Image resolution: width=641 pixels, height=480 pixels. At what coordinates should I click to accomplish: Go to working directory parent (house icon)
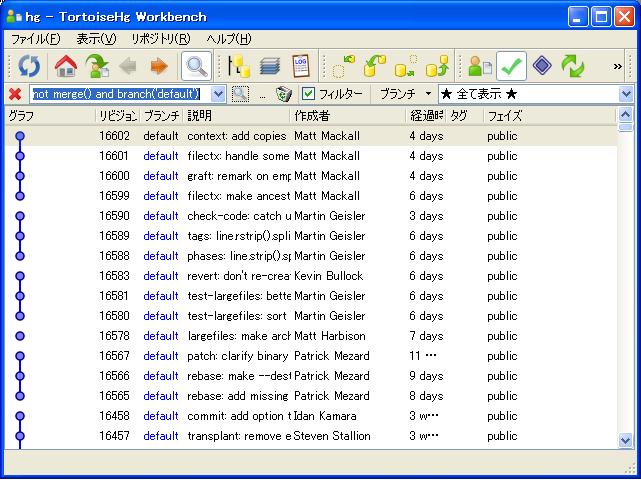[66, 66]
